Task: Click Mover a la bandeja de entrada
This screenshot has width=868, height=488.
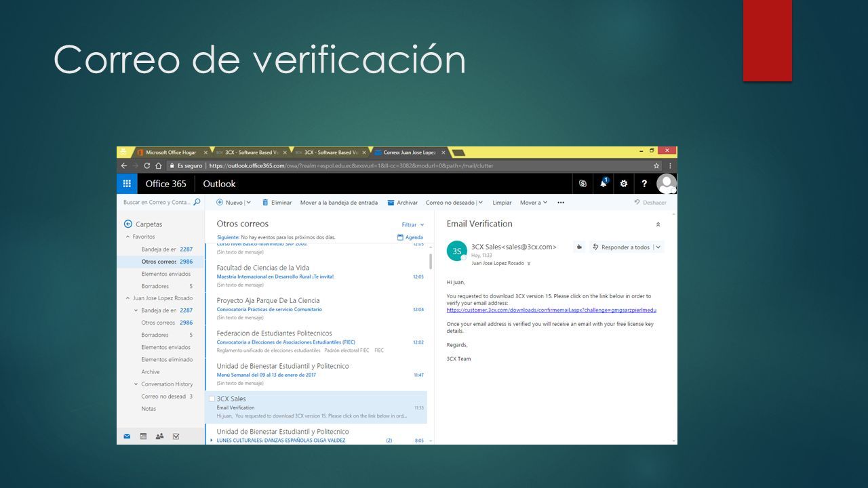Action: [x=339, y=202]
